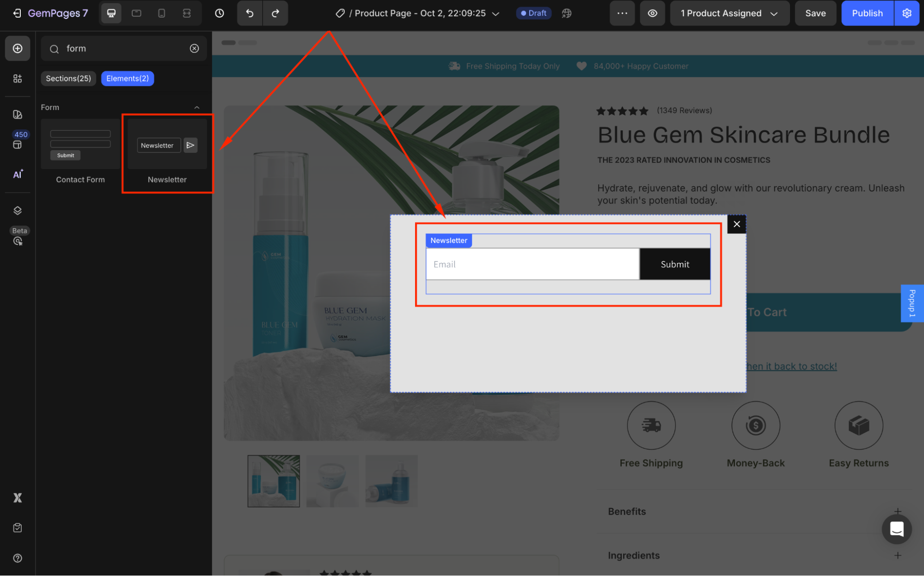This screenshot has height=576, width=924.
Task: Toggle page preview eye icon
Action: [x=652, y=13]
